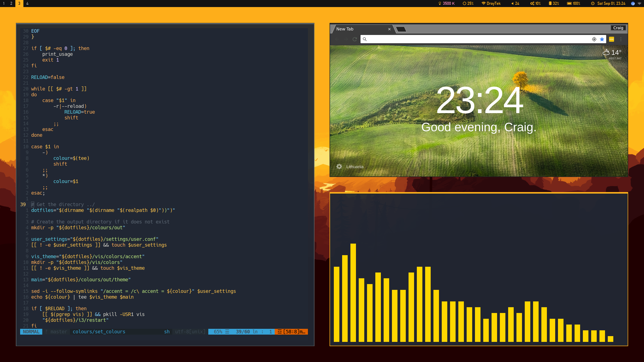Open the Craig profile button
Image resolution: width=644 pixels, height=362 pixels.
pyautogui.click(x=618, y=28)
